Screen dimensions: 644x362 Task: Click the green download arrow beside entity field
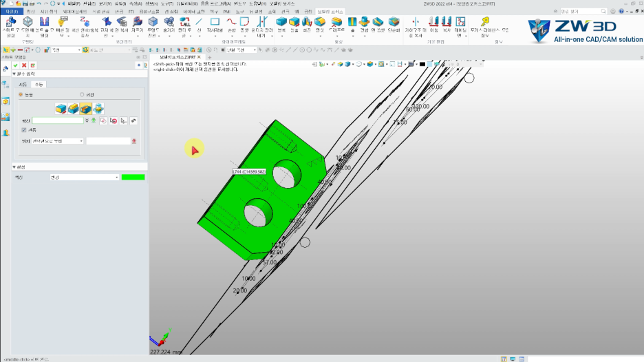94,120
